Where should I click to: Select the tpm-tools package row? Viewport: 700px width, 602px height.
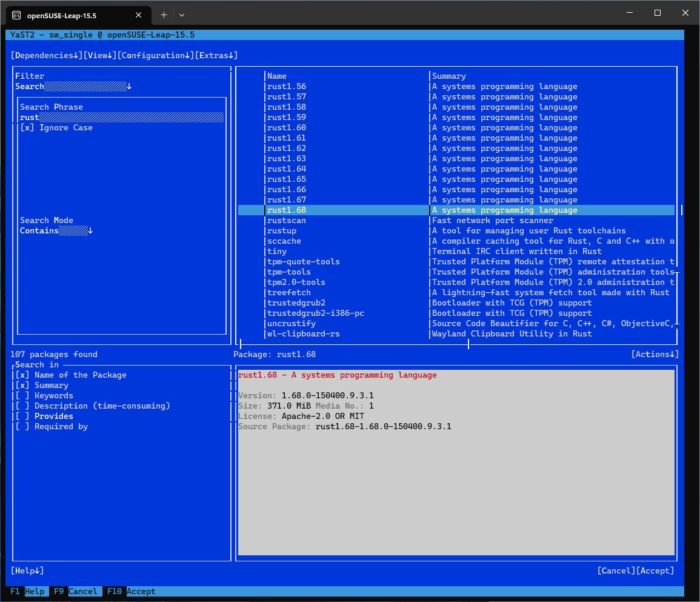pos(456,272)
